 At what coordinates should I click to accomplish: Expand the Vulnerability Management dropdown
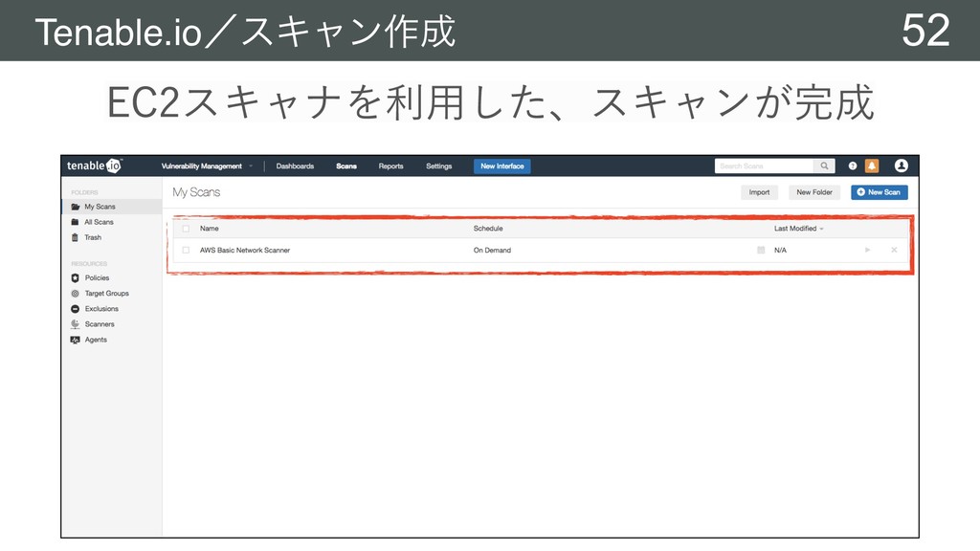207,166
